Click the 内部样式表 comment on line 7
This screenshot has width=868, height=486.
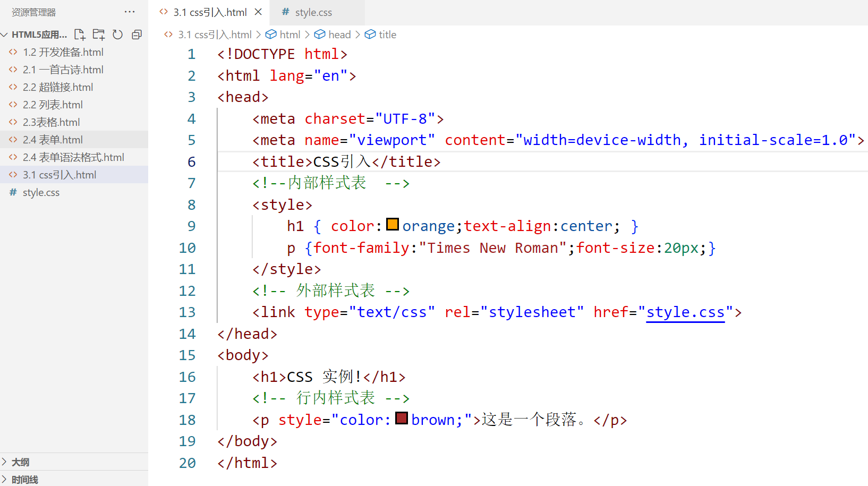(x=330, y=183)
